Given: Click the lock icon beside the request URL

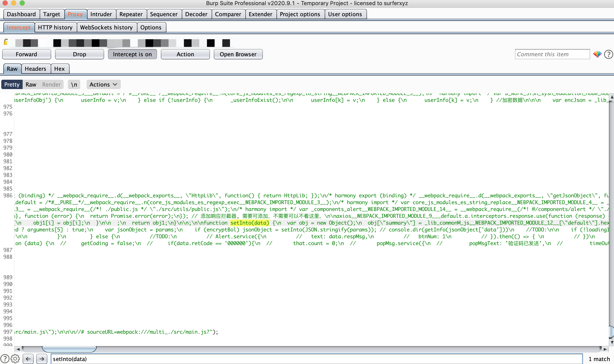Looking at the screenshot, I should tap(6, 42).
